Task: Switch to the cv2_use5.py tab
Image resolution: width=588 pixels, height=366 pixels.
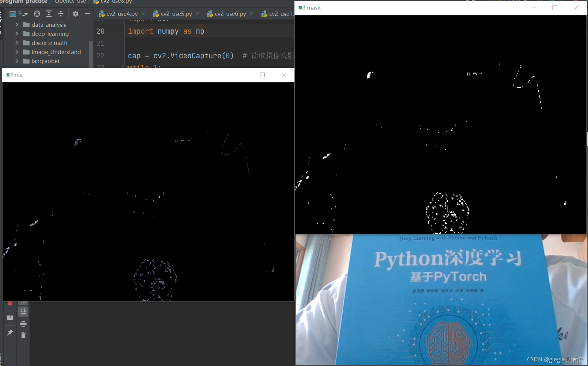Action: (x=176, y=14)
